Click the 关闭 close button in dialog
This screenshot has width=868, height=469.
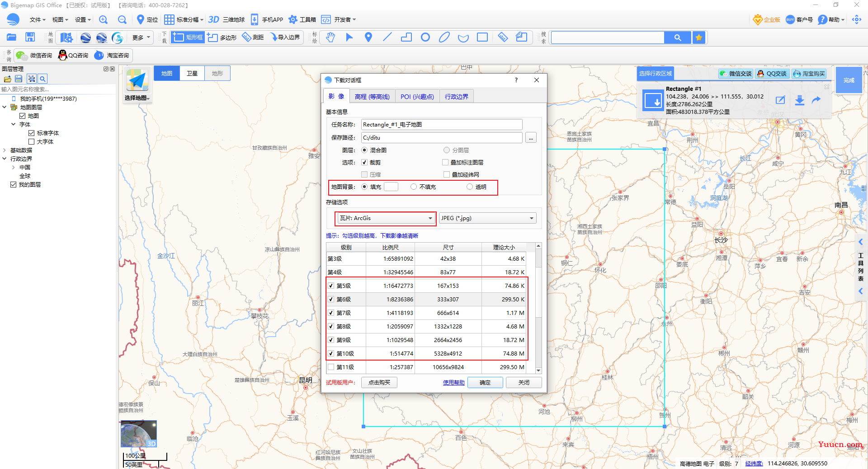524,383
